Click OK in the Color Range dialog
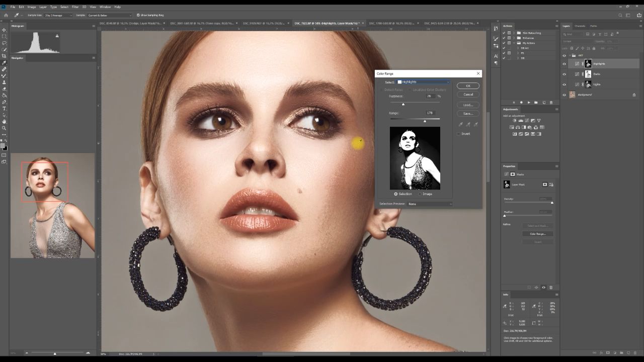 click(468, 86)
